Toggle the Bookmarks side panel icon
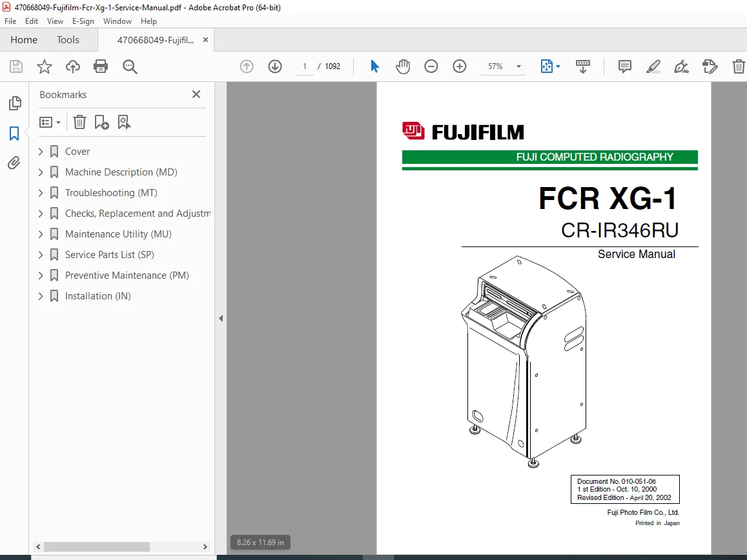The height and width of the screenshot is (560, 747). (14, 134)
